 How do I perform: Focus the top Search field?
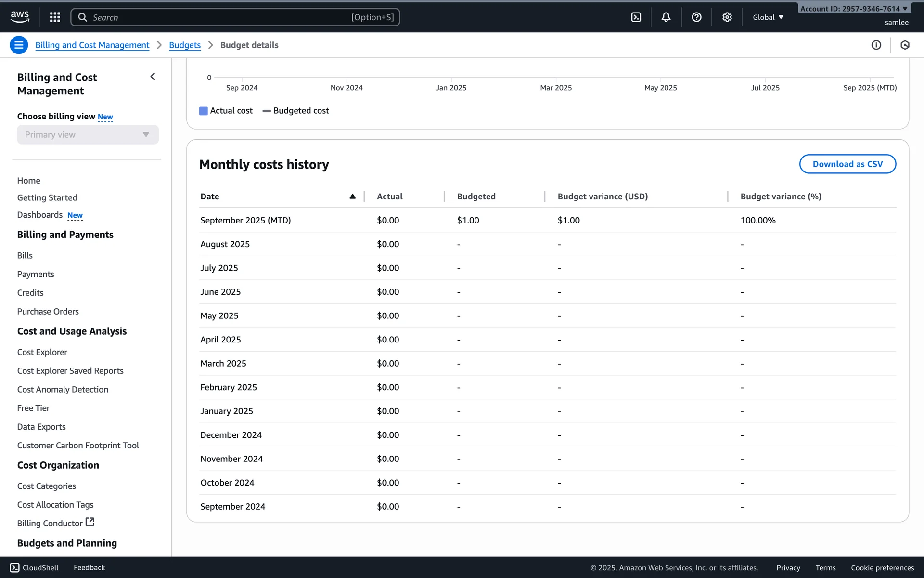pyautogui.click(x=235, y=17)
